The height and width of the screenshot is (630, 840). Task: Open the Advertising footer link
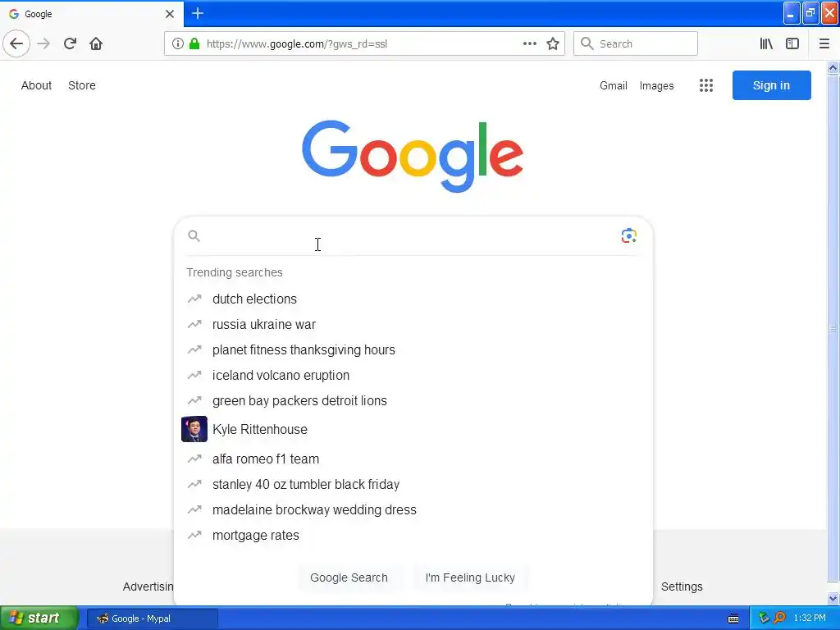pos(148,587)
